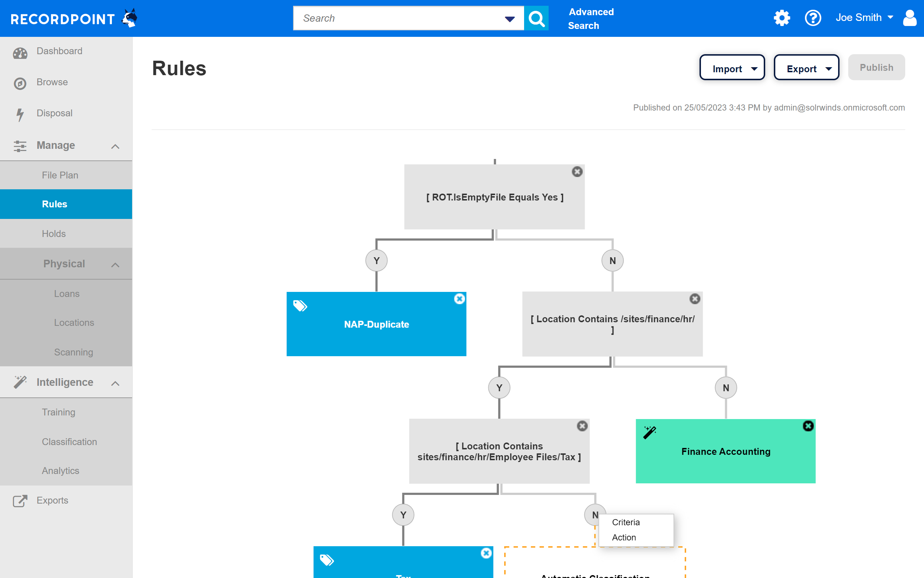Image resolution: width=924 pixels, height=578 pixels.
Task: Click the RecordPoint wolf logo icon
Action: pyautogui.click(x=130, y=18)
